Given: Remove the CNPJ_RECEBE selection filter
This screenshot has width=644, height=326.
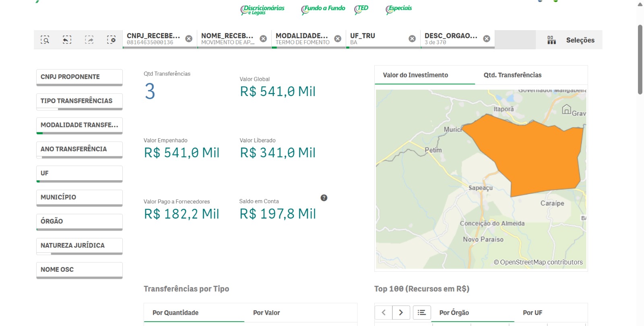Looking at the screenshot, I should coord(188,39).
